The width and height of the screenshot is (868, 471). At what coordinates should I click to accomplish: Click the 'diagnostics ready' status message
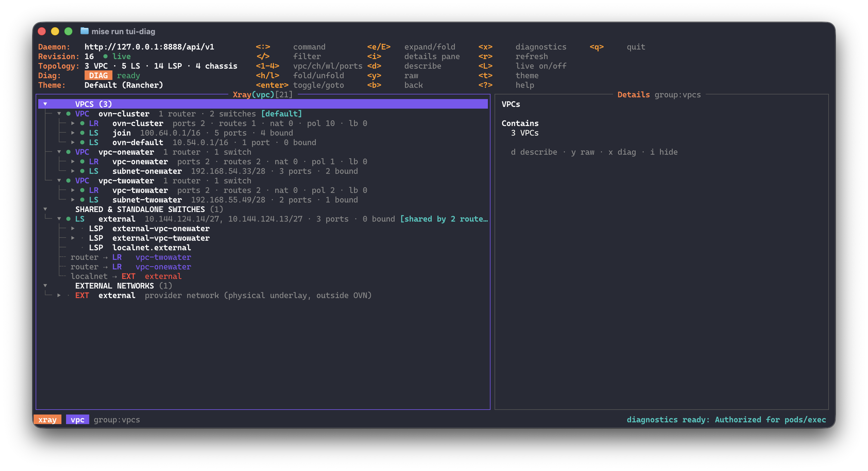coord(726,419)
